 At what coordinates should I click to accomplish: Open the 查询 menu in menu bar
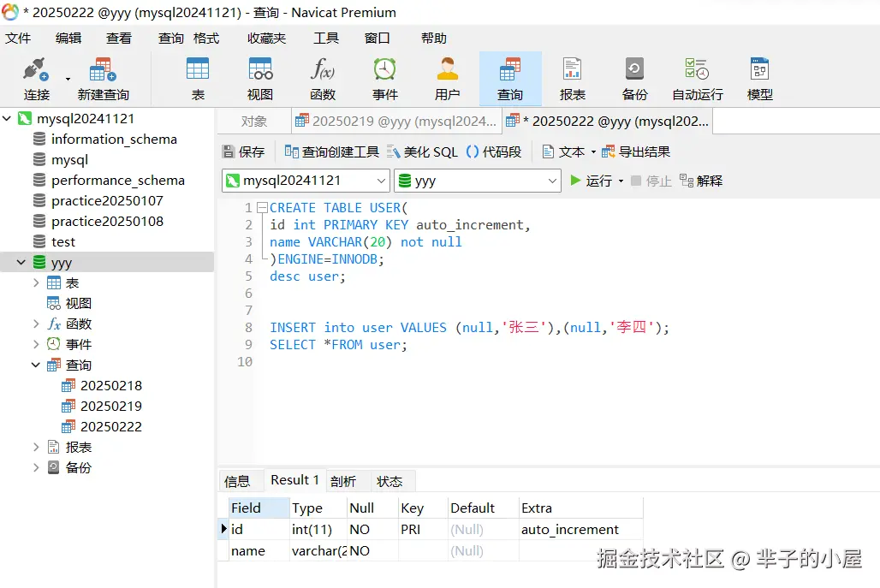coord(170,39)
